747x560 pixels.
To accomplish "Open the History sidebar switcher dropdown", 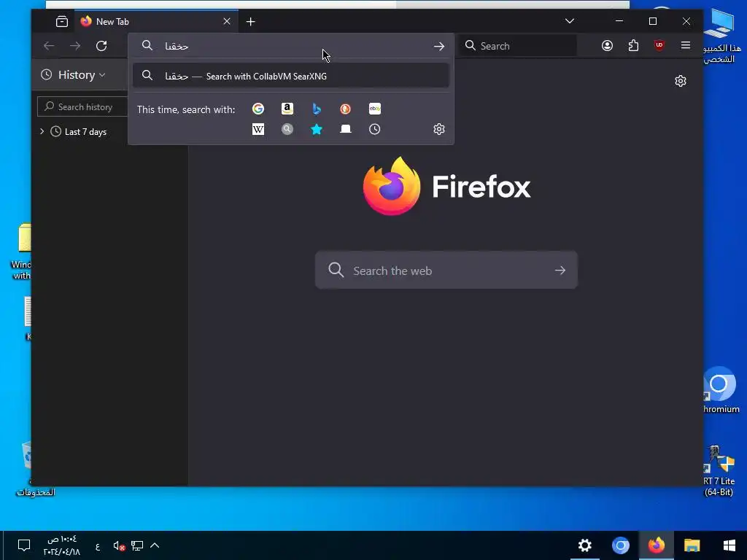I will [74, 75].
